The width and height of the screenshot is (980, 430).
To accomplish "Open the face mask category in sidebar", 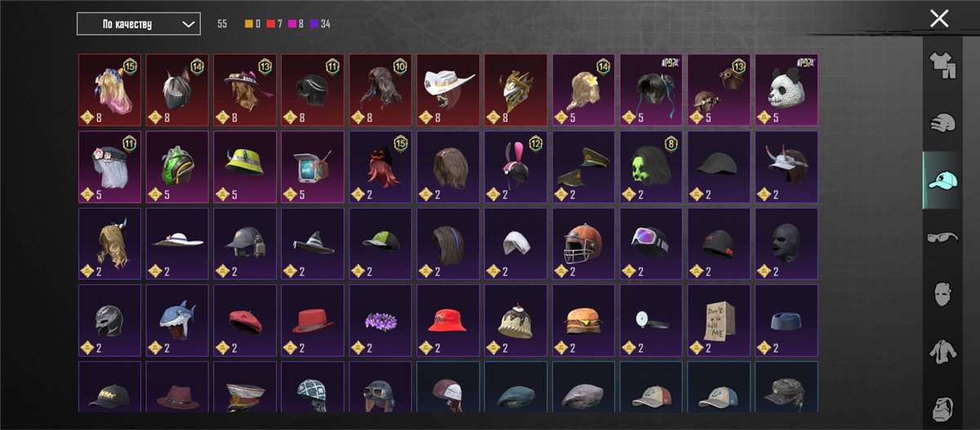I will coord(942,295).
